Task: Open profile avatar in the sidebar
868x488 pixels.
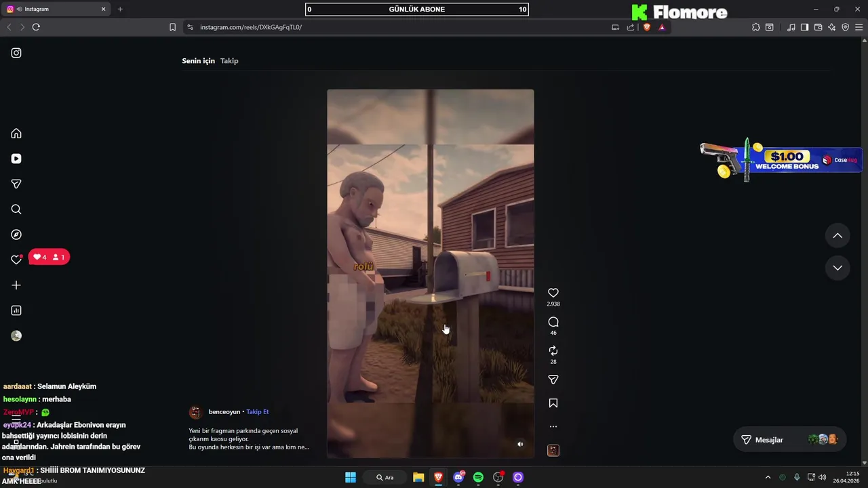Action: (x=16, y=335)
